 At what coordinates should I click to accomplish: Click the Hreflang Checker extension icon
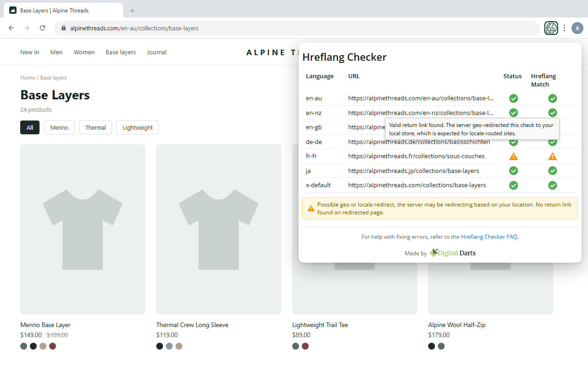point(551,28)
